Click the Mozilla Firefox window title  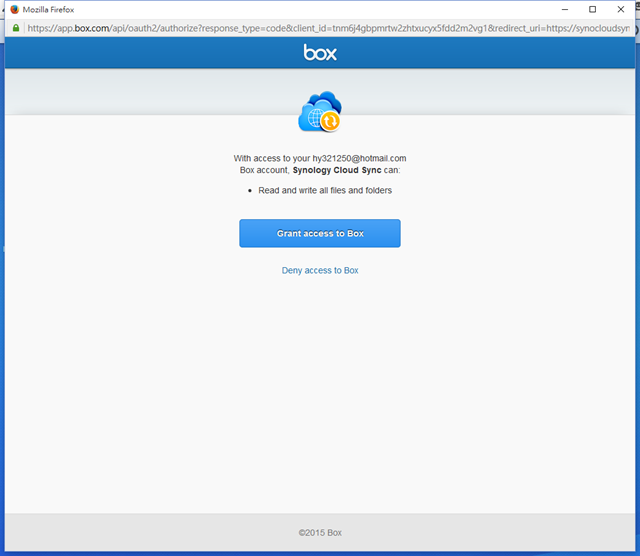tap(48, 10)
